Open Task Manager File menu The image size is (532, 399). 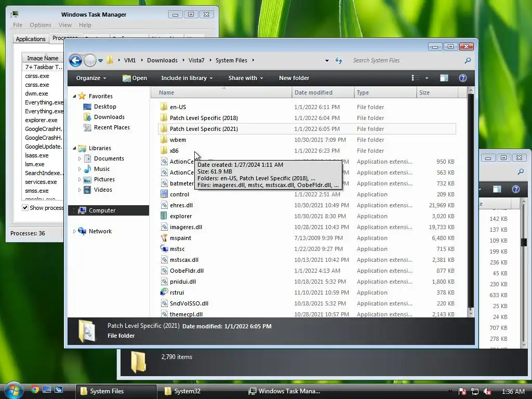(18, 25)
